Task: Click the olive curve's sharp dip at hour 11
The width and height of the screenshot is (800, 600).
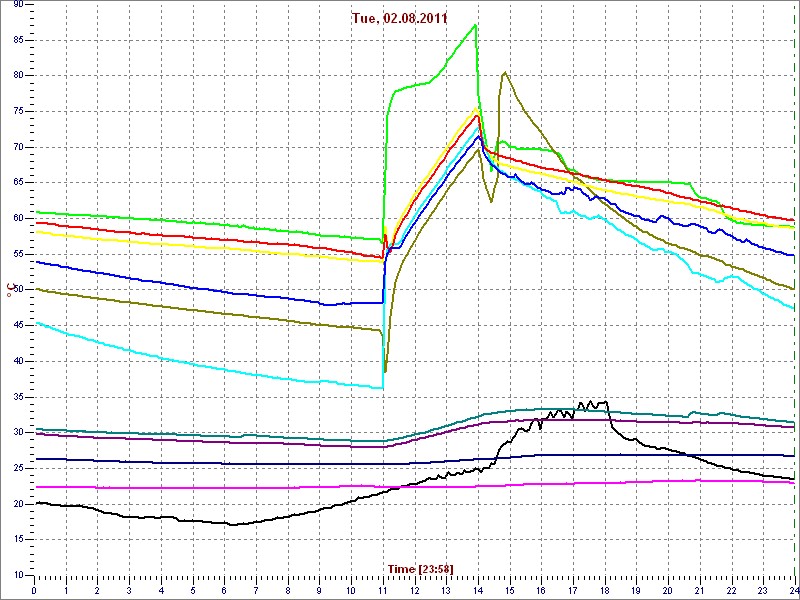Action: point(385,371)
